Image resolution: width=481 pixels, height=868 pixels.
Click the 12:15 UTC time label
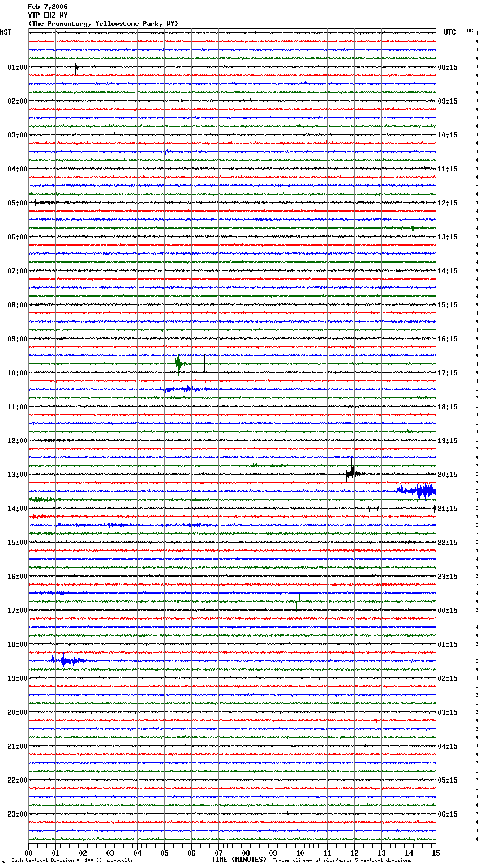pyautogui.click(x=448, y=203)
